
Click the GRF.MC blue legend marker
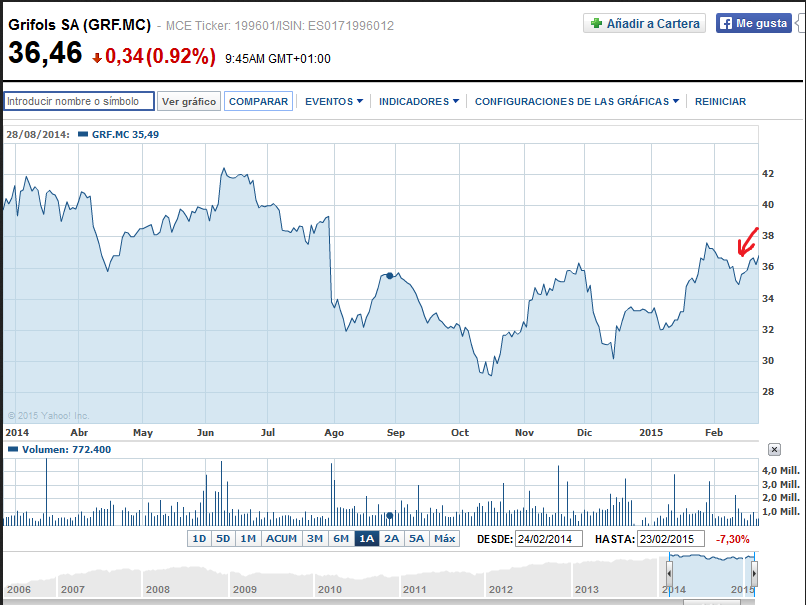pos(83,134)
